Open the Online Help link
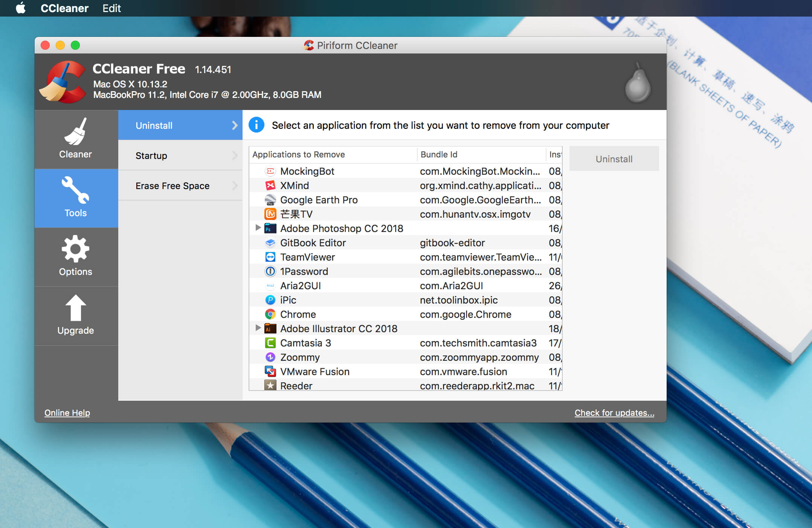Screen dimensions: 812x528 coord(67,413)
